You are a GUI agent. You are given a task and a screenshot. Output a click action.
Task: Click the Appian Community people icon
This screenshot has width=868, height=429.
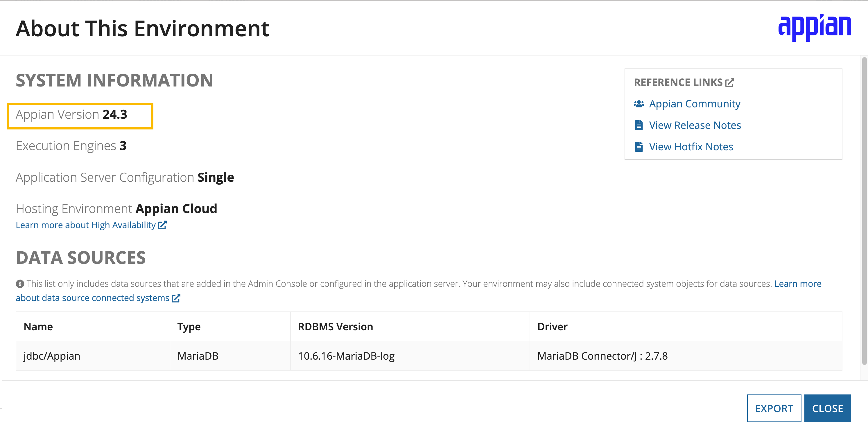[x=639, y=104]
